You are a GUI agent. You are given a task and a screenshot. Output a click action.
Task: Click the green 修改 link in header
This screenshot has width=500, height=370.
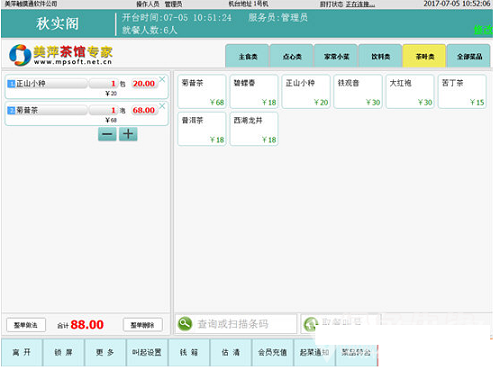(483, 30)
